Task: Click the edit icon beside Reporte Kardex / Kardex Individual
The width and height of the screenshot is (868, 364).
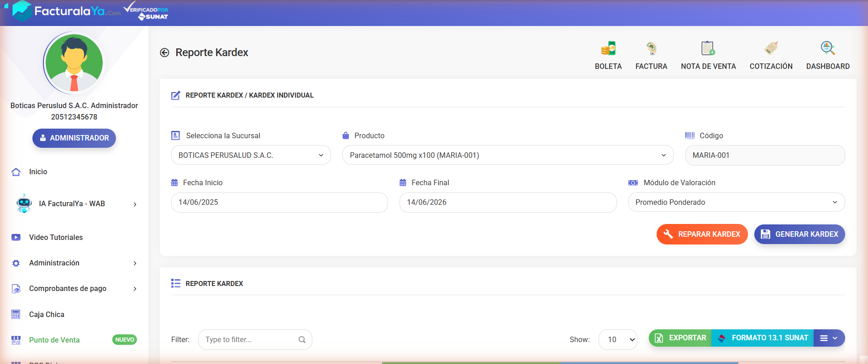Action: pos(175,95)
